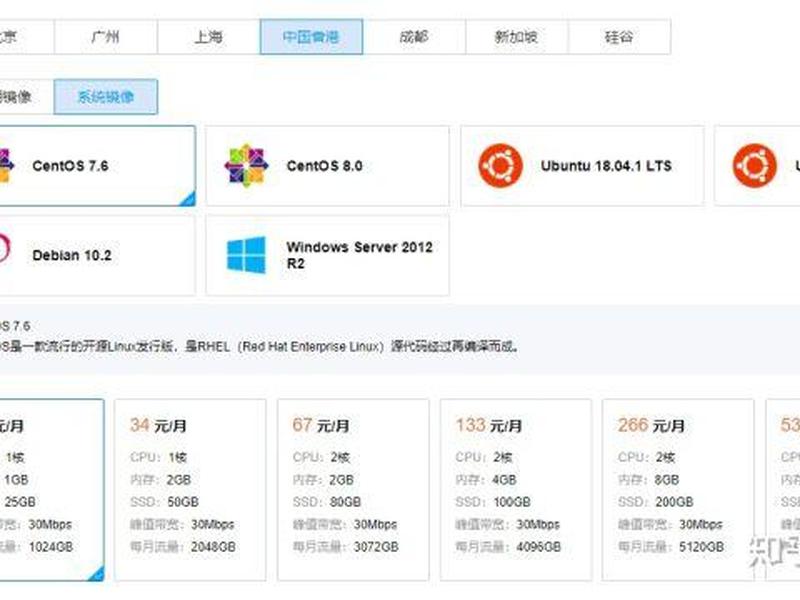Switch to the 系统镜像 tab
This screenshot has width=800, height=600.
coord(106,96)
